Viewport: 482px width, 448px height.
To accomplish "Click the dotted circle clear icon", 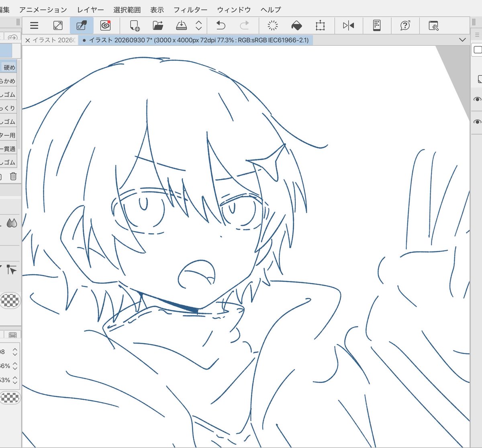I will [273, 26].
